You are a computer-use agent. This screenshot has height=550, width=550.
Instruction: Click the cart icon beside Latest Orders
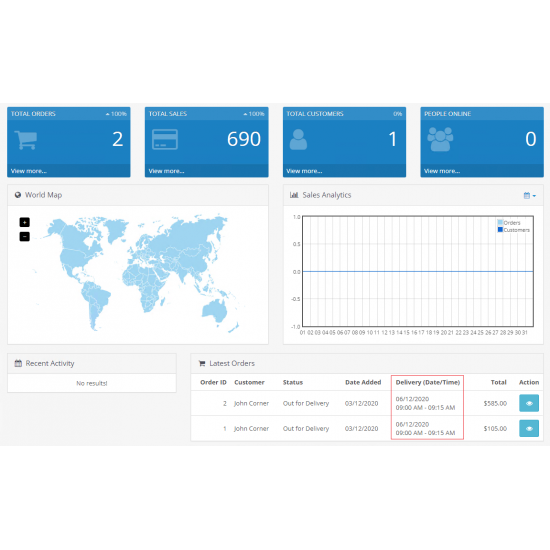202,363
